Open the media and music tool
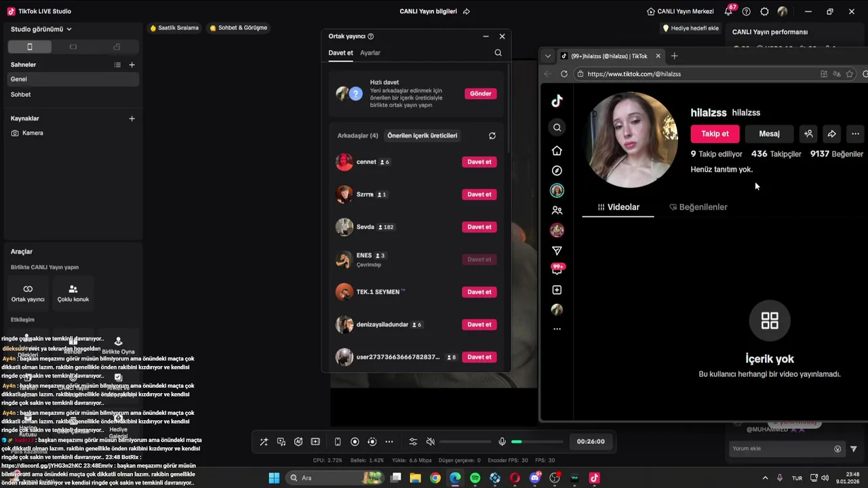Image resolution: width=868 pixels, height=488 pixels. (x=281, y=442)
